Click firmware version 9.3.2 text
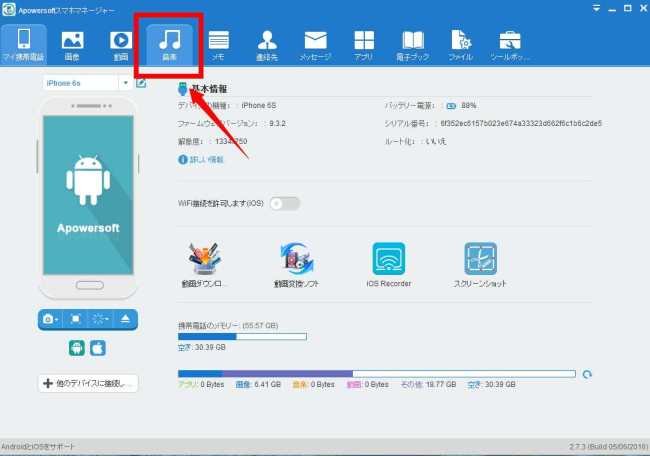 coord(277,123)
